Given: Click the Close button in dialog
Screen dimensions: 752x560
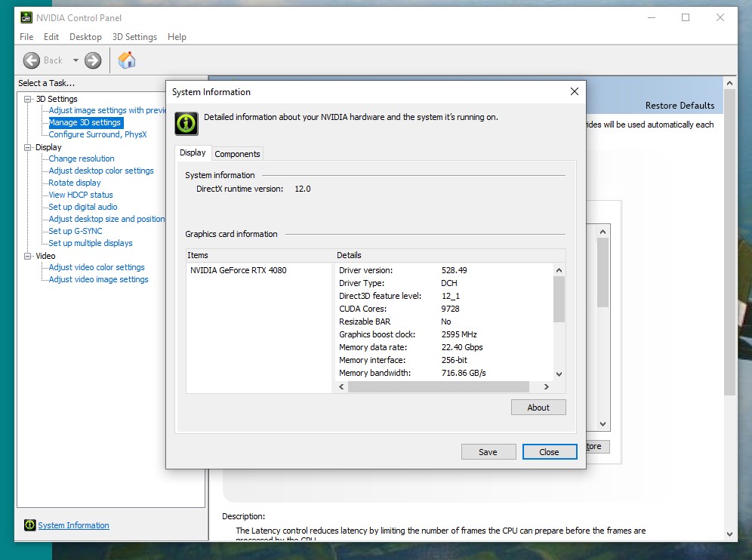Looking at the screenshot, I should pos(549,452).
